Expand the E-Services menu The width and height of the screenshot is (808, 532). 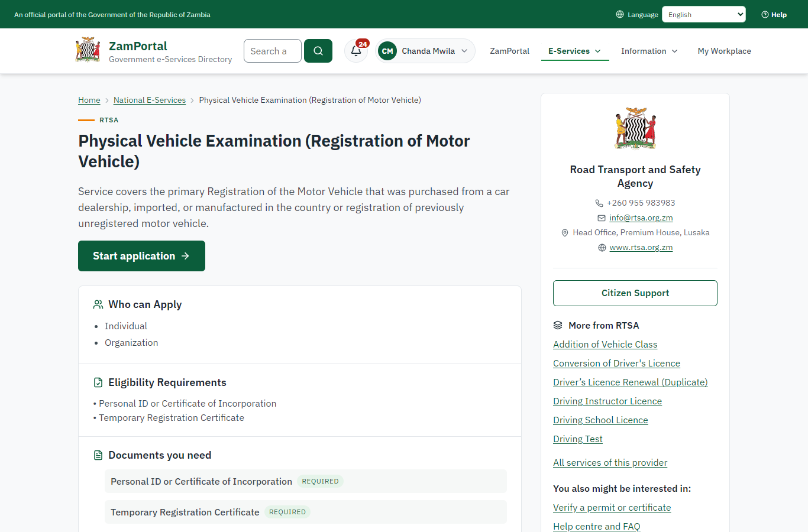point(575,51)
